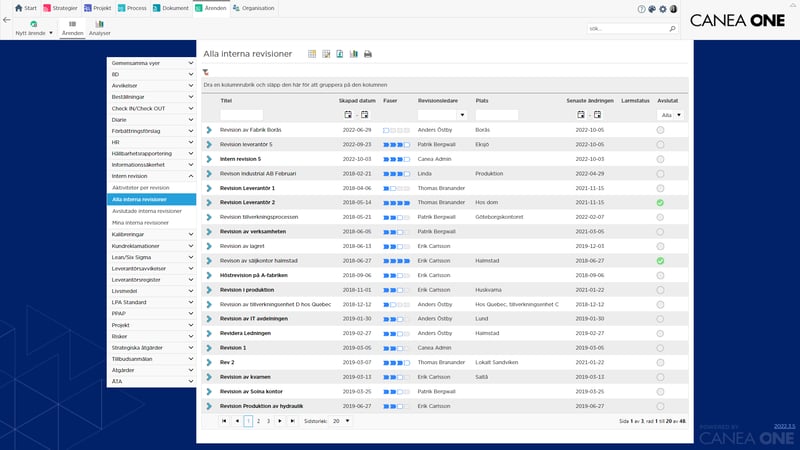Click the user profile icon
800x450 pixels.
point(673,9)
